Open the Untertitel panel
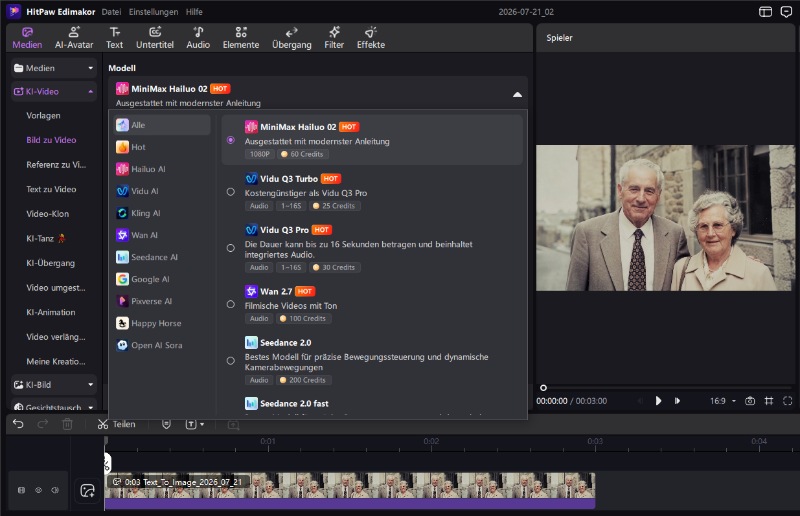This screenshot has height=516, width=800. click(155, 38)
